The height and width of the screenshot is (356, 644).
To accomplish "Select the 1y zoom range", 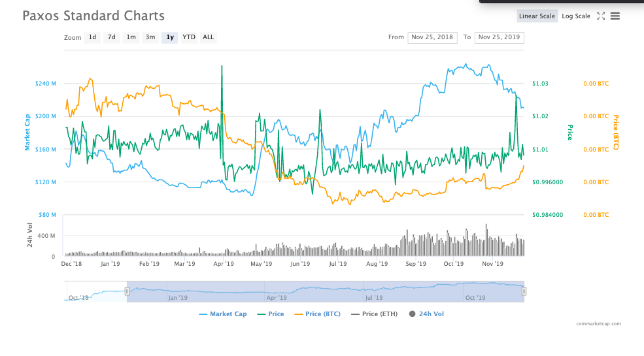I will pyautogui.click(x=169, y=37).
